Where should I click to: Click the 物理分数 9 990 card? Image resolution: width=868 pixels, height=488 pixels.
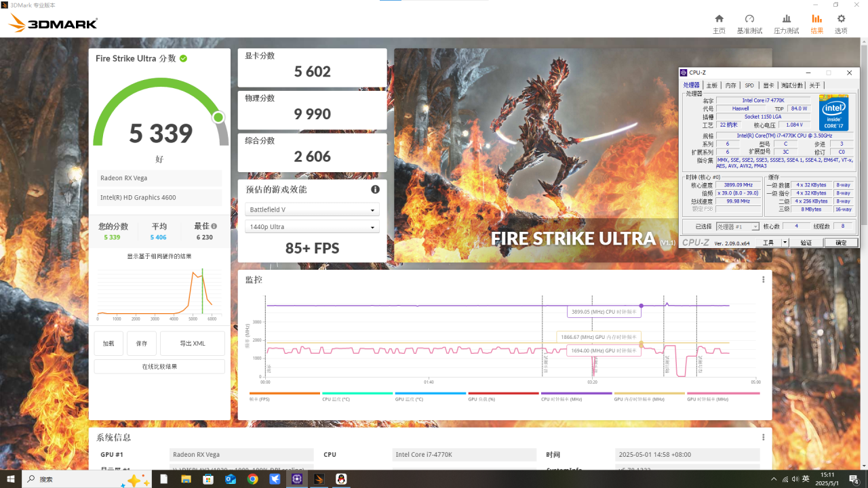tap(312, 109)
